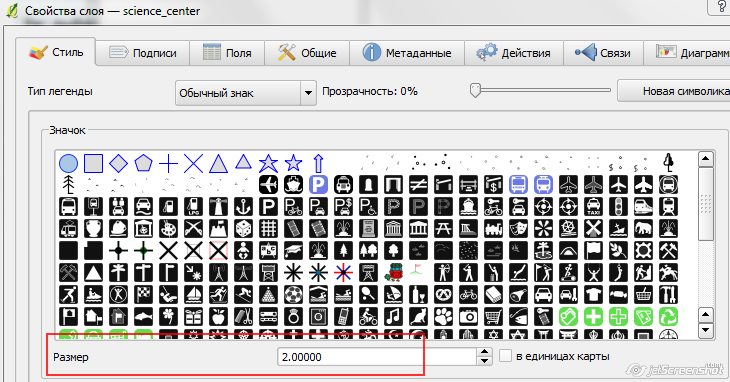Open the Диаграммы tab
Image resolution: width=730 pixels, height=382 pixels.
click(687, 53)
